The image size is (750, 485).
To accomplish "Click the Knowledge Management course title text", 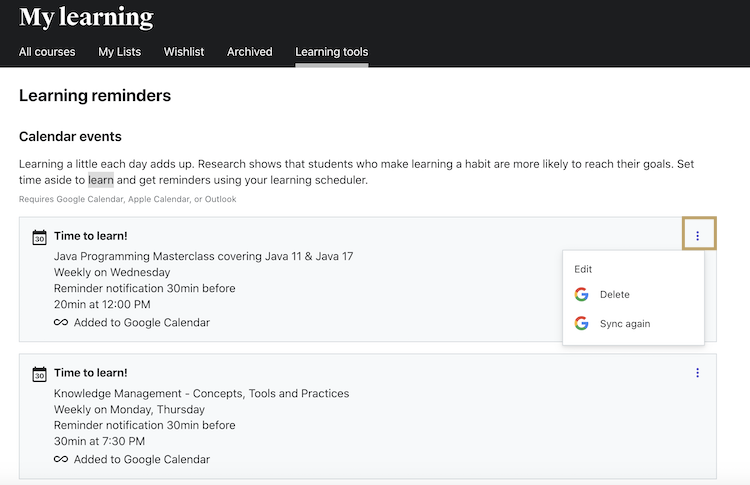I will [x=201, y=393].
